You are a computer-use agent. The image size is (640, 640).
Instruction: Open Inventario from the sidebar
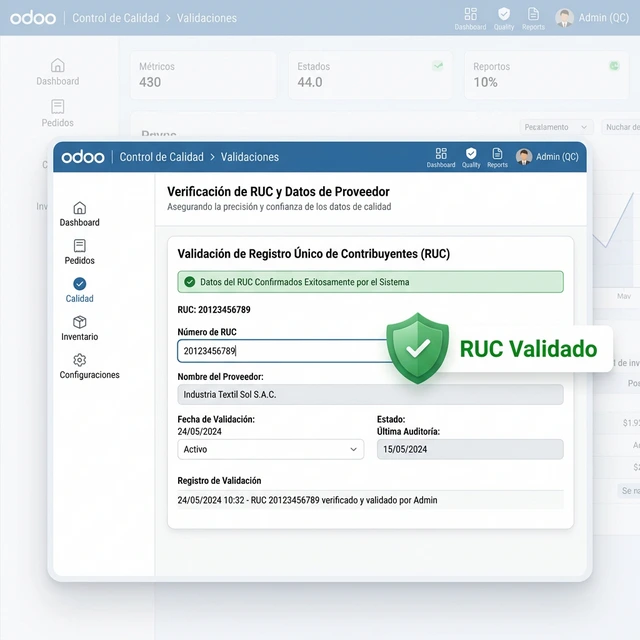[80, 328]
